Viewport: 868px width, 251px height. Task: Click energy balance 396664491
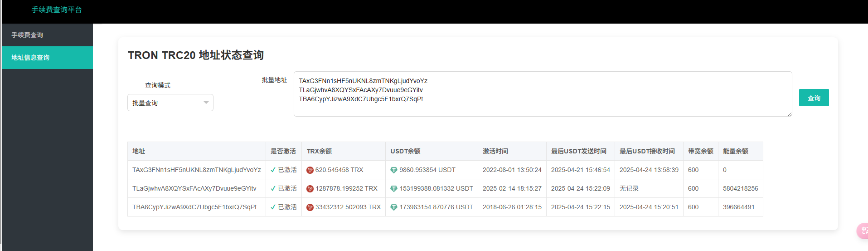pyautogui.click(x=739, y=207)
